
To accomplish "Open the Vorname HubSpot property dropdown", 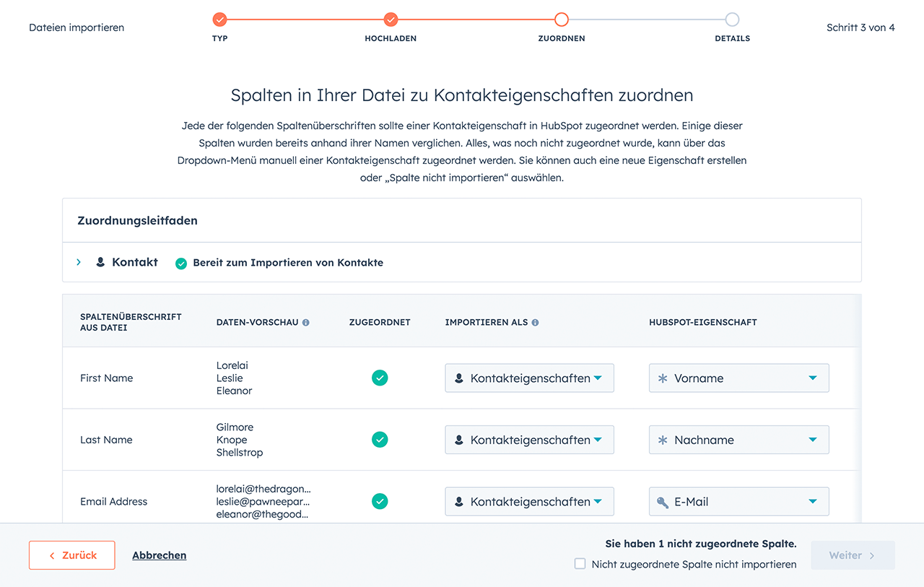I will pos(738,378).
